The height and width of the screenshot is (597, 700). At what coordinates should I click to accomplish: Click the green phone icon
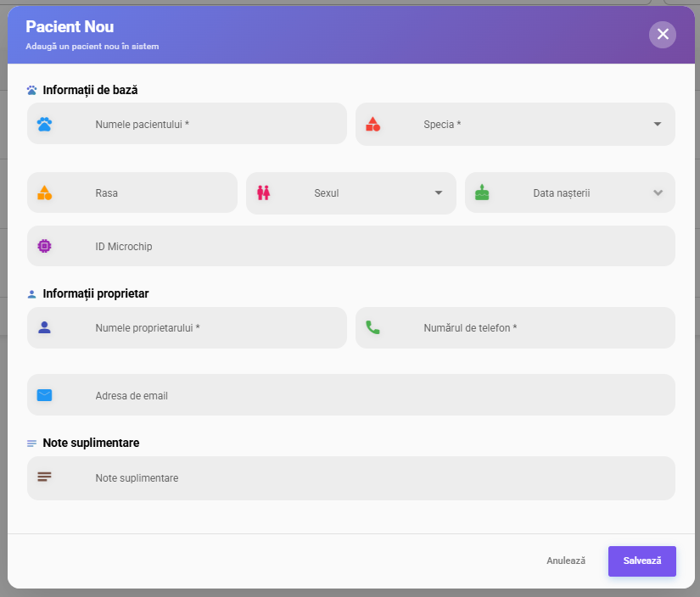[372, 327]
